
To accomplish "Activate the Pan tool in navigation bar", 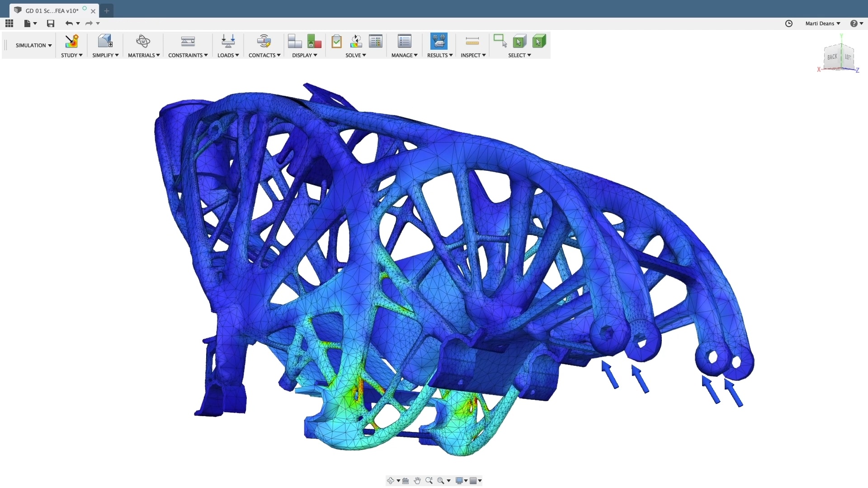I will [417, 480].
